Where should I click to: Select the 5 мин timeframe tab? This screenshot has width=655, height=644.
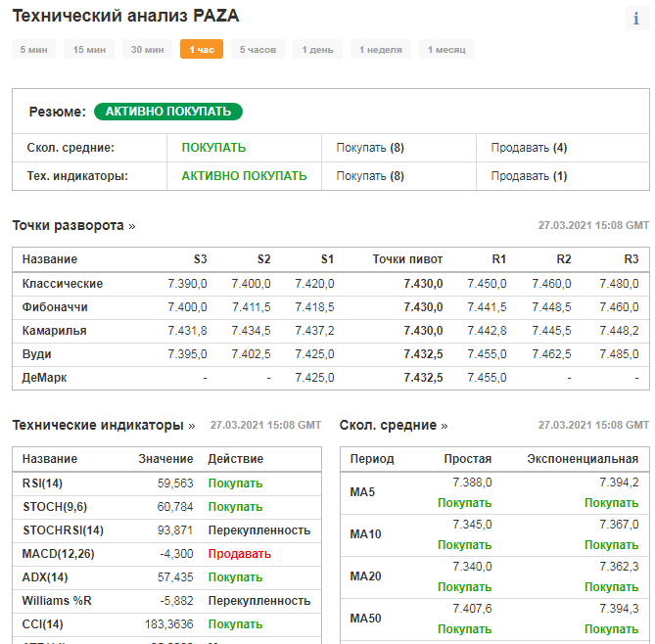pos(34,50)
